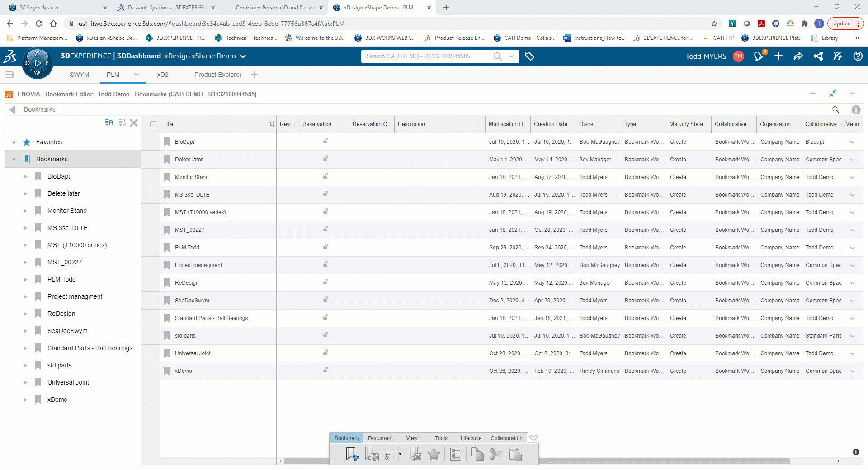Image resolution: width=868 pixels, height=470 pixels.
Task: Click the reservation lock for PLM Todd row
Action: click(x=325, y=247)
